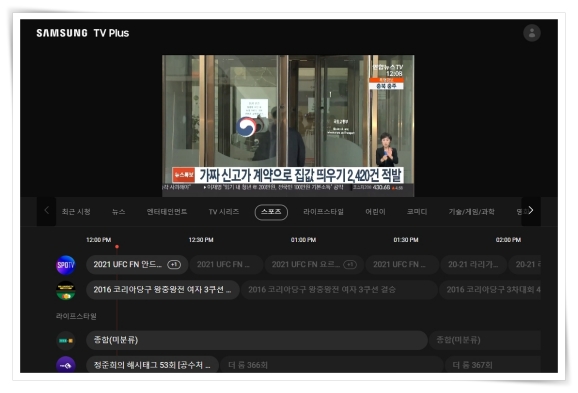Image resolution: width=578 pixels, height=393 pixels.
Task: Click the 12:30 PM time label
Action: 201,240
